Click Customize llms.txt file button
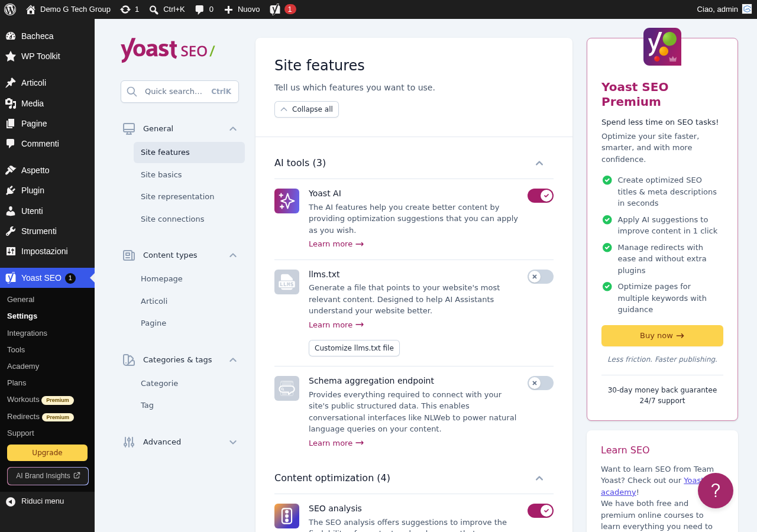The height and width of the screenshot is (532, 757). [x=354, y=348]
